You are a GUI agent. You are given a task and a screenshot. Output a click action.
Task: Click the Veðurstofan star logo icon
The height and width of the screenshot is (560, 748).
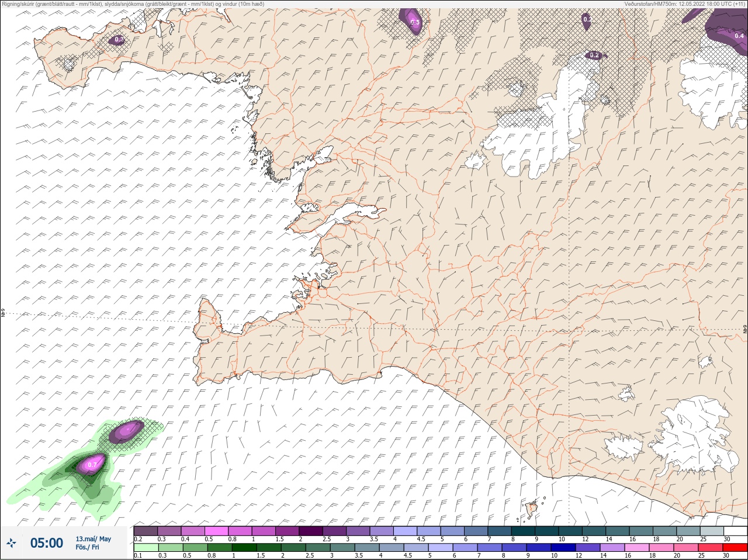pyautogui.click(x=11, y=543)
